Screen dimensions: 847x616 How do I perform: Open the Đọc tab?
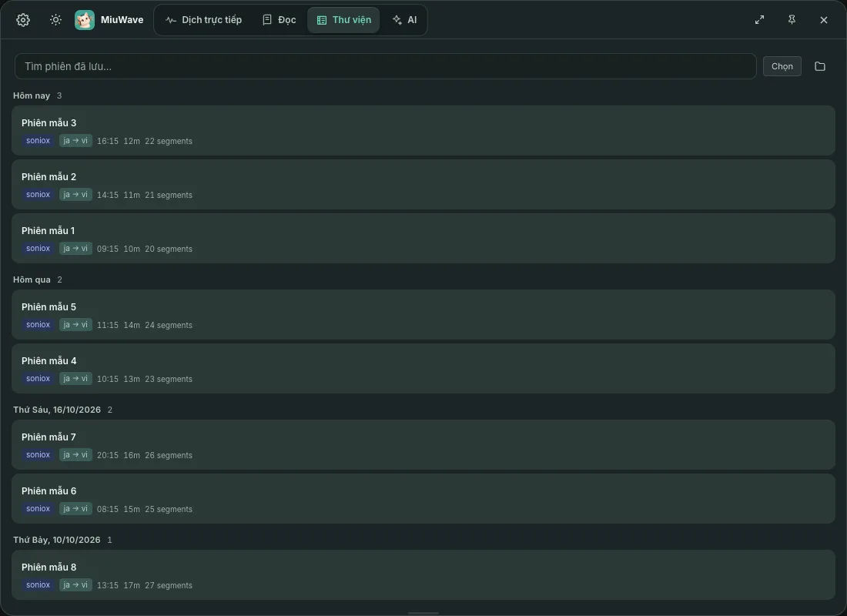[x=280, y=20]
